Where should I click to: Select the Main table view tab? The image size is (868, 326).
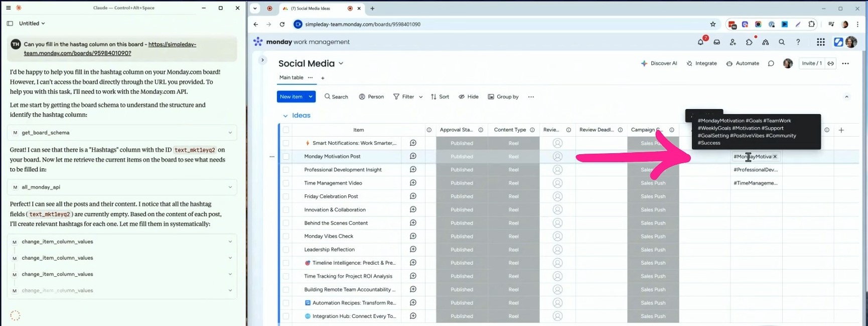pyautogui.click(x=291, y=77)
